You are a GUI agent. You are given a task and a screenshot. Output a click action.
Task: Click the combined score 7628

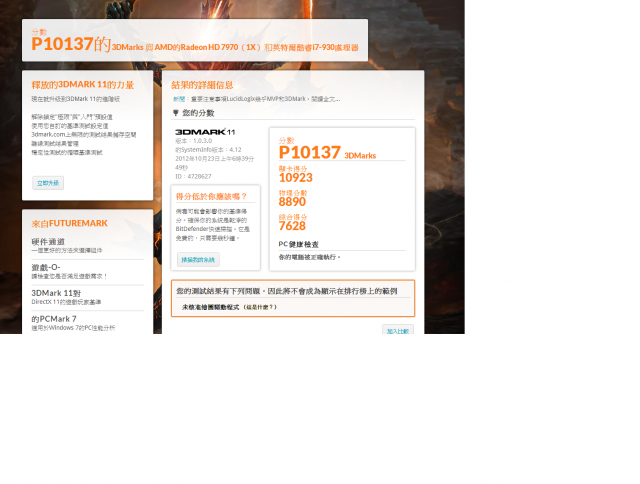click(x=292, y=226)
